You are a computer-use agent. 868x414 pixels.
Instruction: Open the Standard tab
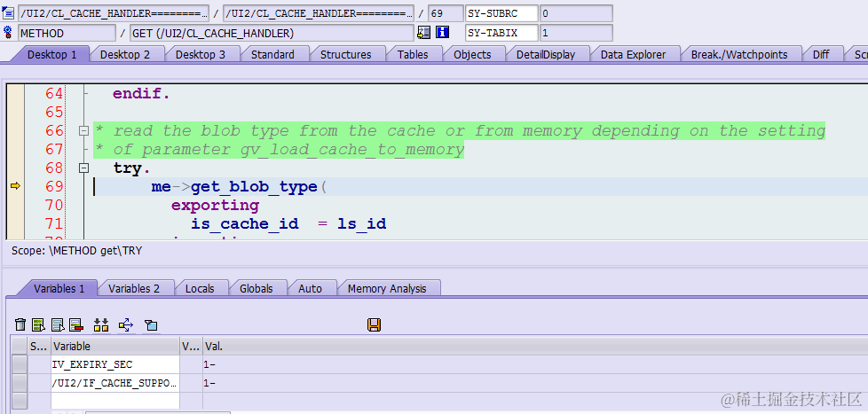pos(272,54)
